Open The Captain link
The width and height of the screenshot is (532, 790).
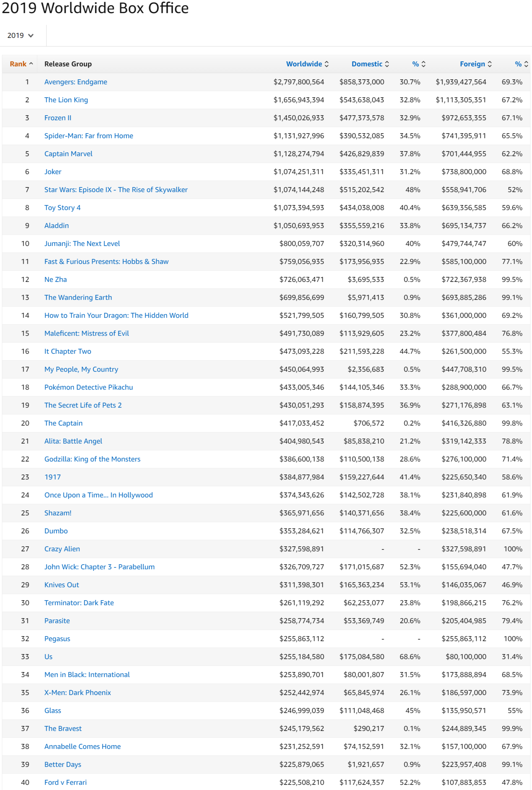tap(63, 423)
